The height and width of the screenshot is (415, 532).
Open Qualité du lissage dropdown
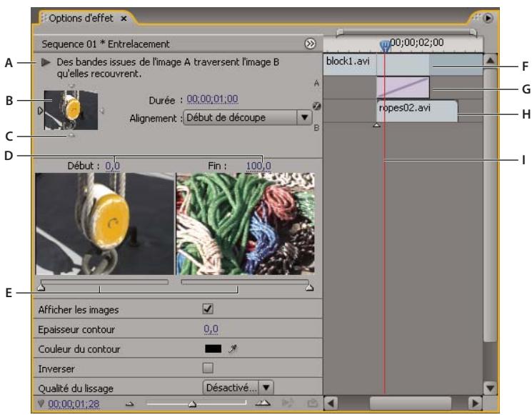tap(239, 388)
